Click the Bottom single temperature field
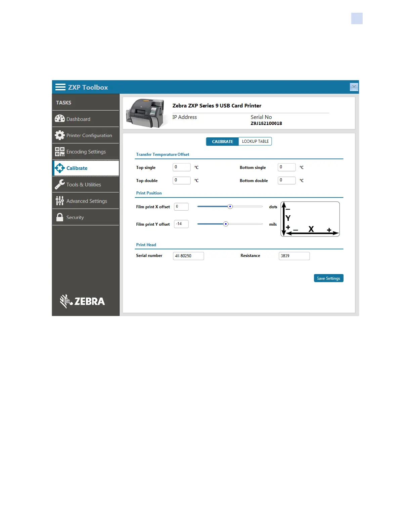Screen dimensions: 411x532 coord(287,167)
